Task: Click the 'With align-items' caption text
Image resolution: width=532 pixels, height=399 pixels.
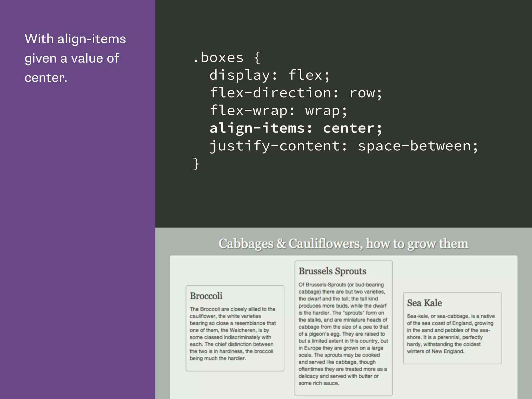Action: point(75,39)
